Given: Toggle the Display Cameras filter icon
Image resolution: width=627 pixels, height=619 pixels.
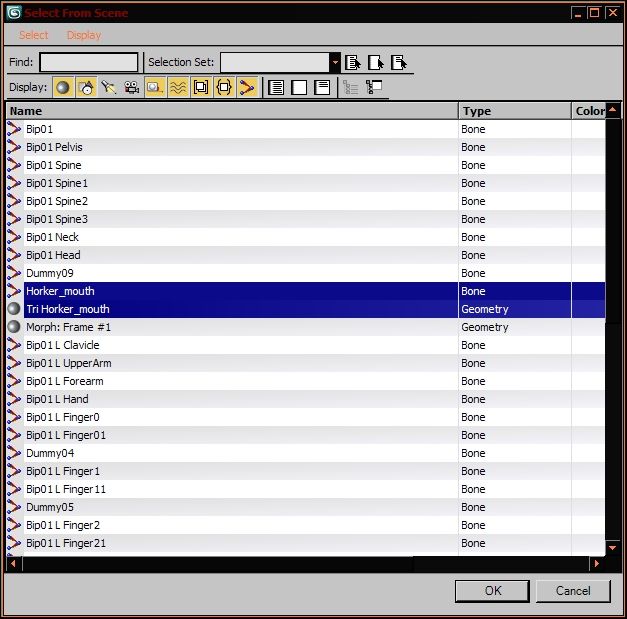Looking at the screenshot, I should [x=132, y=87].
